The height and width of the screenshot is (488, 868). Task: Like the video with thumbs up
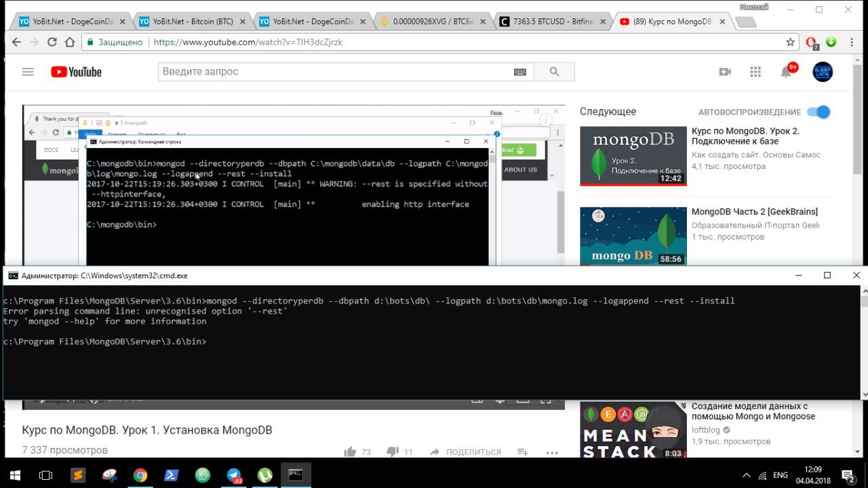pos(350,452)
